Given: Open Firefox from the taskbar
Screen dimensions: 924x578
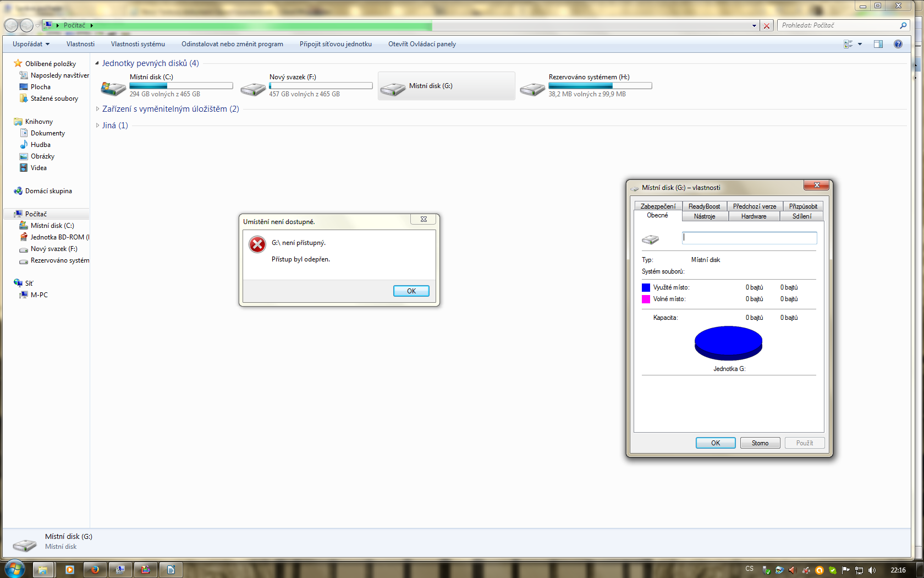Looking at the screenshot, I should coord(95,569).
